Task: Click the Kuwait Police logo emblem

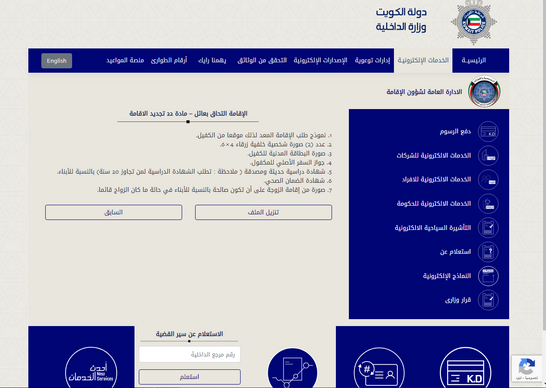Action: (473, 23)
